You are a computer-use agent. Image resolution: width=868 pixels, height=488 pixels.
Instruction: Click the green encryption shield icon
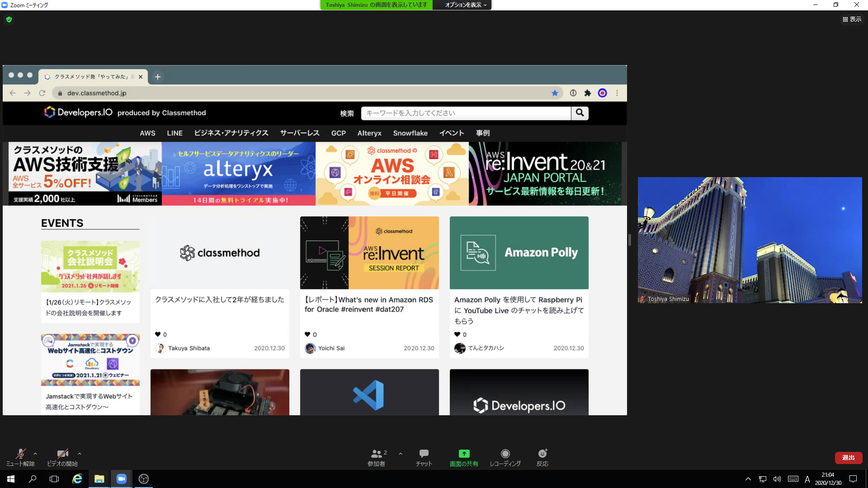[x=9, y=19]
